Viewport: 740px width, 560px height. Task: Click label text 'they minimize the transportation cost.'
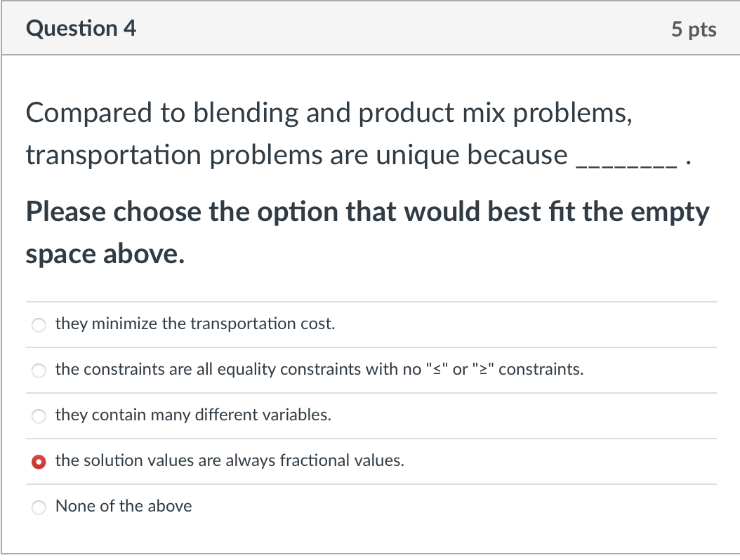tap(195, 324)
